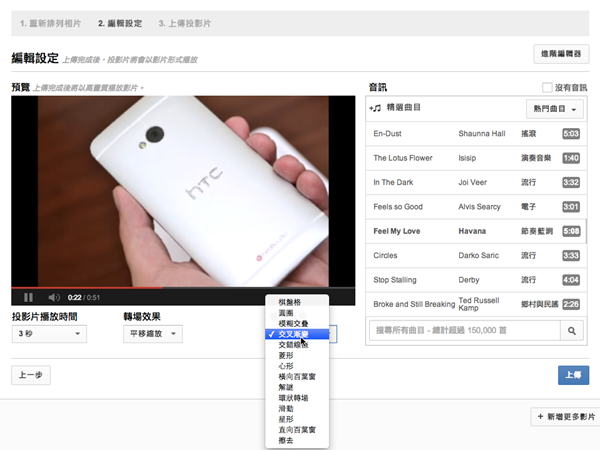
Task: Click the 節奏藍調 genre label
Action: coord(537,231)
